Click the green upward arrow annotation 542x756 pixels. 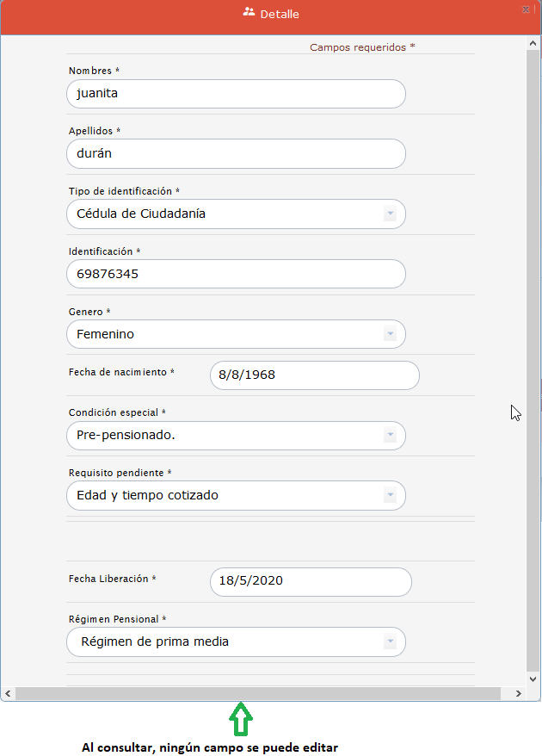click(241, 716)
